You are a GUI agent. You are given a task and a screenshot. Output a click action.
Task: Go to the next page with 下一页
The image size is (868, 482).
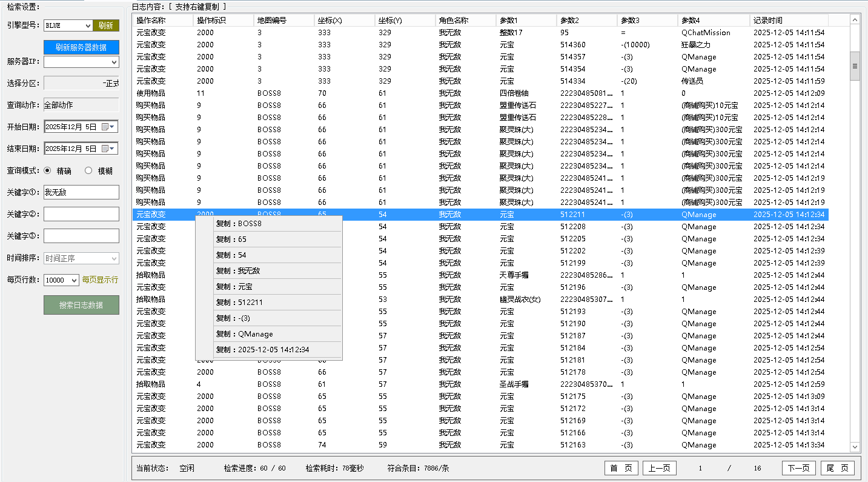click(798, 468)
